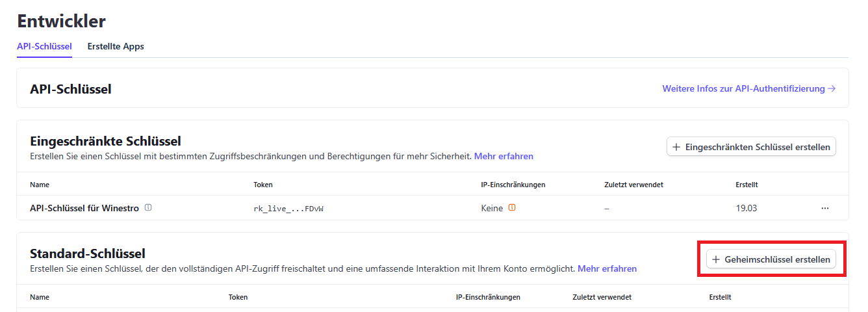
Task: Click Name column header in Standard-Schlüssel table
Action: point(40,297)
